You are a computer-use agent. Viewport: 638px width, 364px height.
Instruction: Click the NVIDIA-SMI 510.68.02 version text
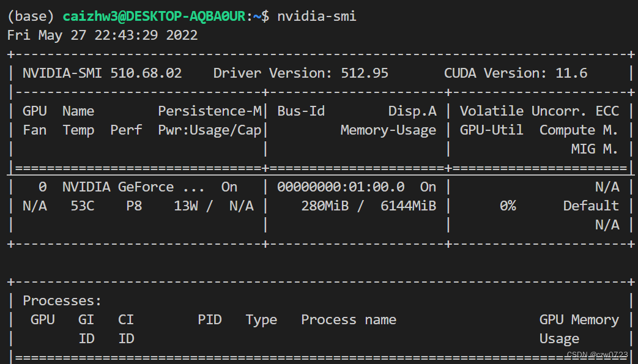pos(102,73)
